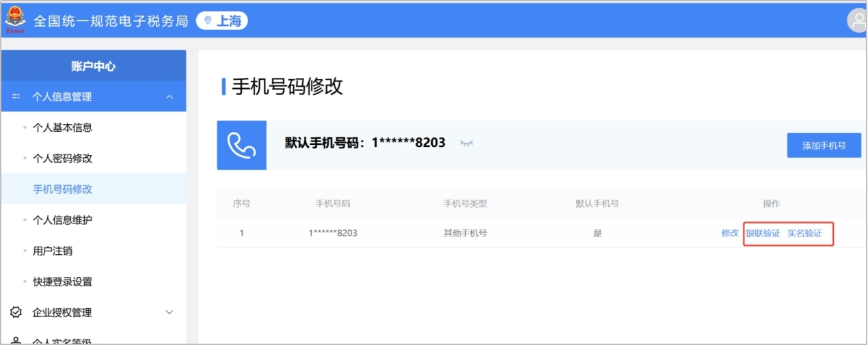Image resolution: width=868 pixels, height=345 pixels.
Task: Click the 银联验证 link
Action: pos(763,233)
